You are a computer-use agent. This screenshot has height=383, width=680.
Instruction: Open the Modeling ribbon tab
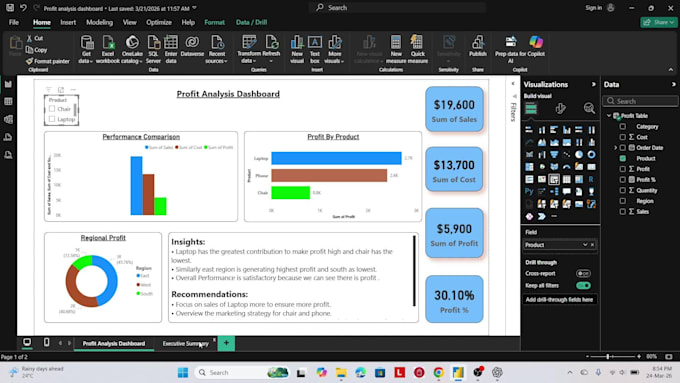point(99,23)
